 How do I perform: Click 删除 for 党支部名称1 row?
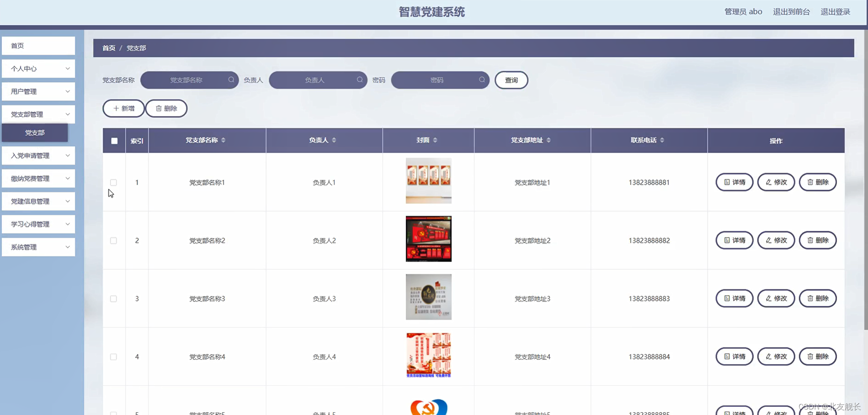pos(818,182)
